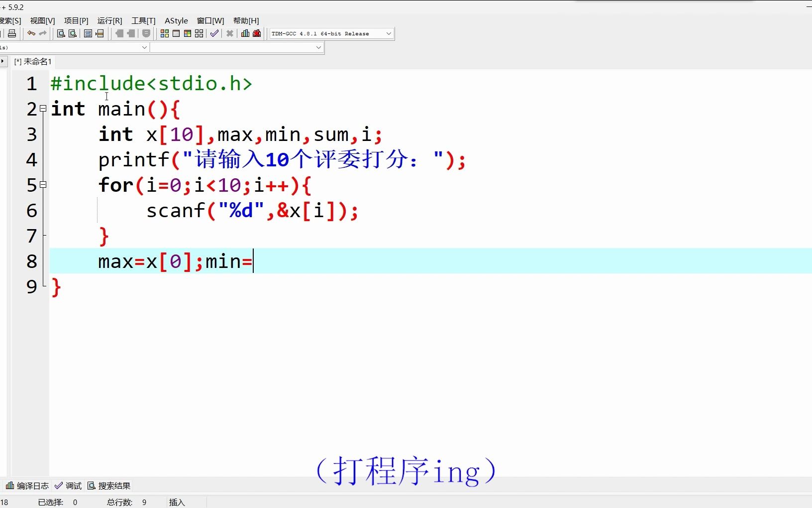Toggle 插入 insert mode in the status bar
812x508 pixels.
pyautogui.click(x=177, y=503)
